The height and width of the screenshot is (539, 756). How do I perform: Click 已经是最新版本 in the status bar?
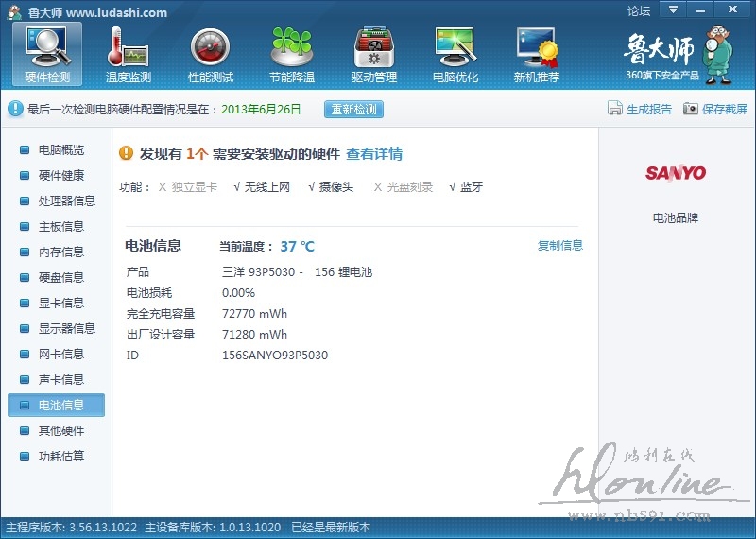click(331, 528)
